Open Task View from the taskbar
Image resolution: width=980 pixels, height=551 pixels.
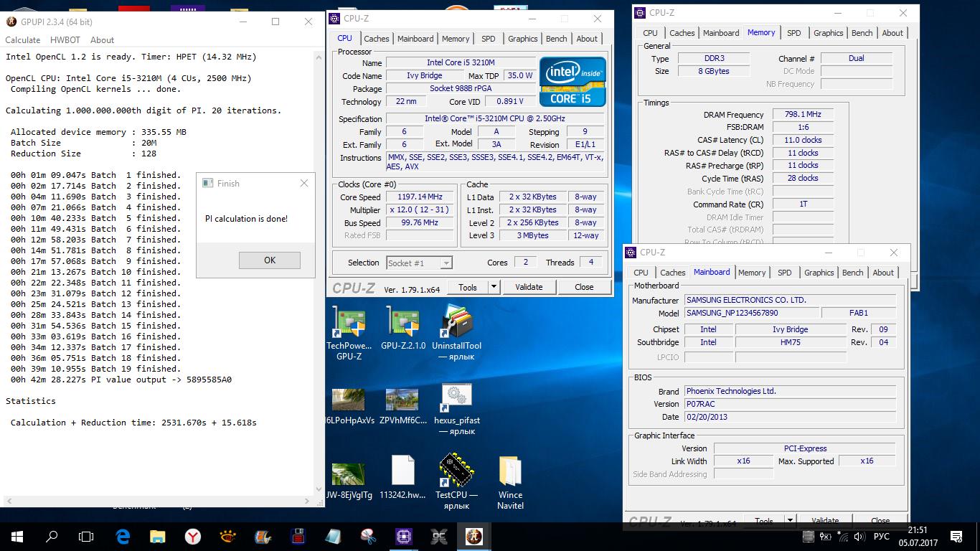tap(86, 536)
